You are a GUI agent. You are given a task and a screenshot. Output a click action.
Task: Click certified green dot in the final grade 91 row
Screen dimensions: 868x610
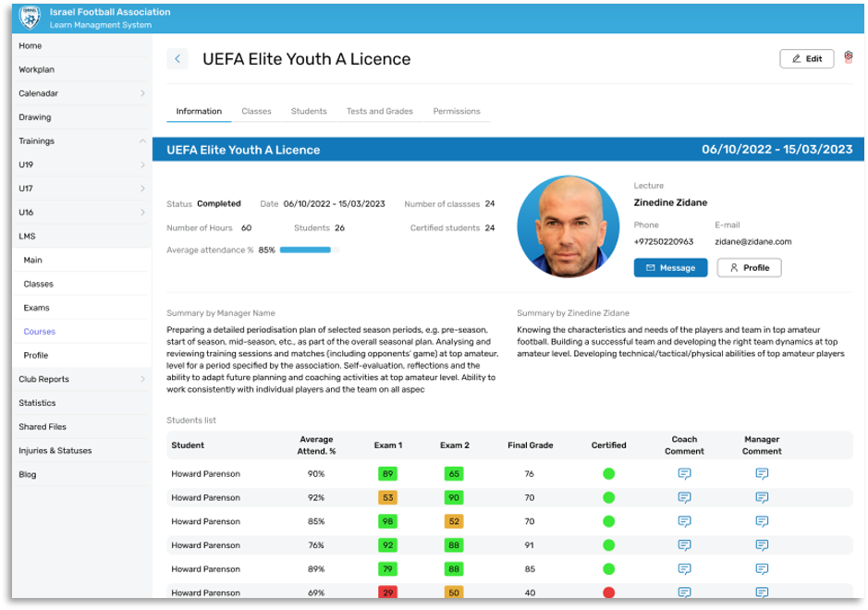[x=608, y=545]
